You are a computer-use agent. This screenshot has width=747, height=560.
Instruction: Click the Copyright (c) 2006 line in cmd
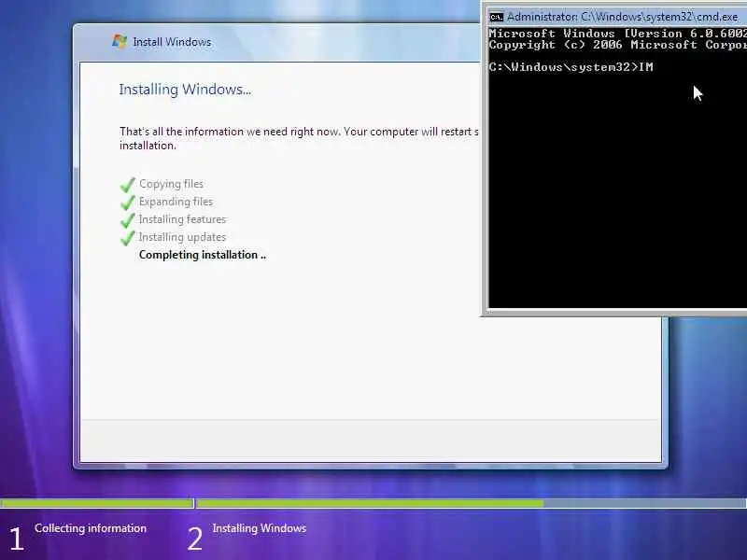click(617, 45)
